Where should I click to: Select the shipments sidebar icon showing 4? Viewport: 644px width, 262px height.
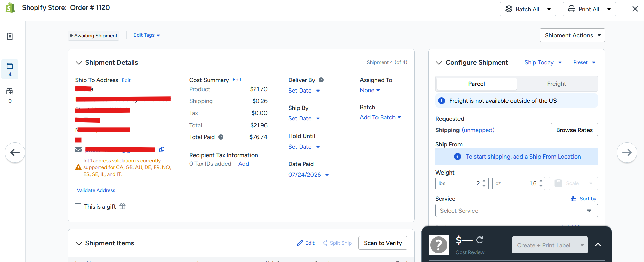pos(10,69)
